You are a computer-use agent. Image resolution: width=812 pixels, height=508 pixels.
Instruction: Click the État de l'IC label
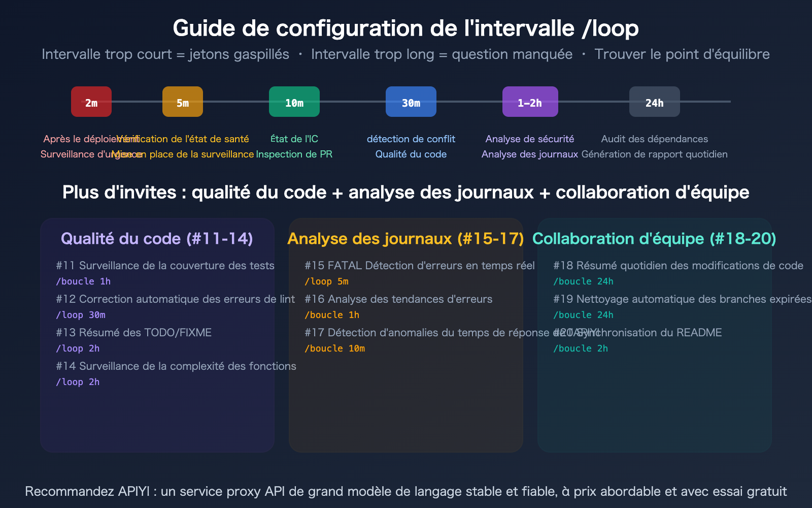294,138
